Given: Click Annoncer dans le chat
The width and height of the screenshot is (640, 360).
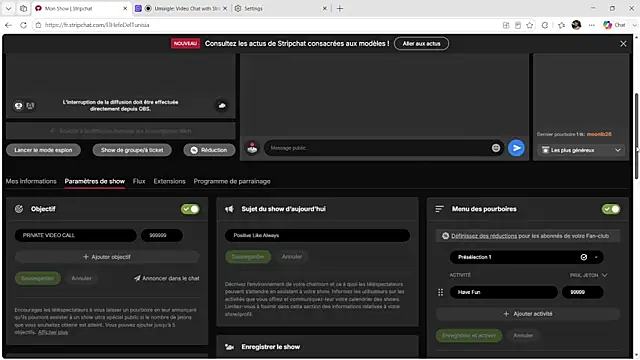Looking at the screenshot, I should [x=167, y=278].
